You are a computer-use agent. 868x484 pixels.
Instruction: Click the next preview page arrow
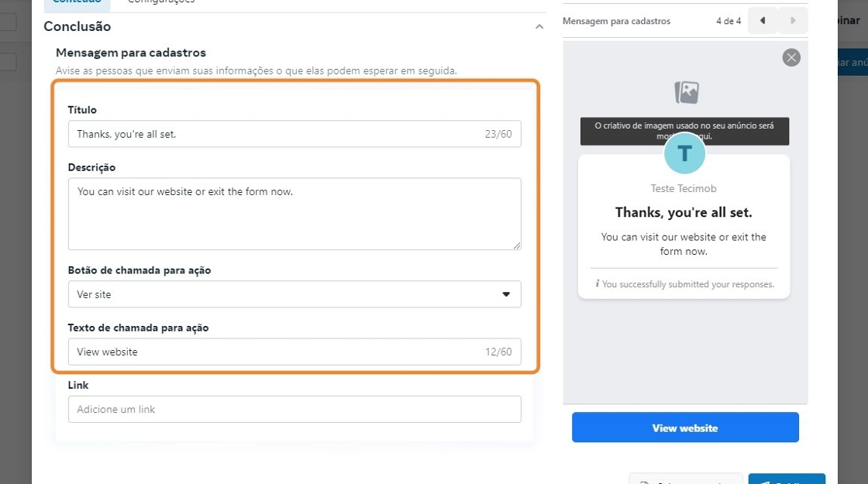point(793,21)
